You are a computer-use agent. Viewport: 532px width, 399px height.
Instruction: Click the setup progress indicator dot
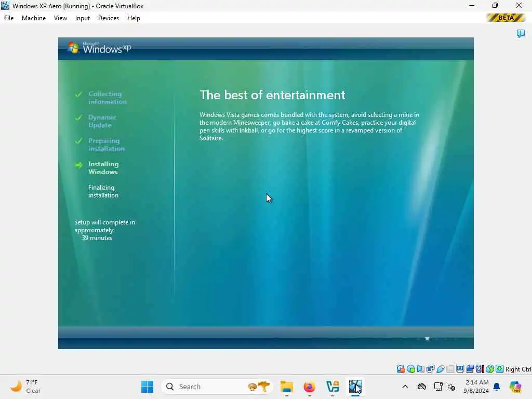[x=428, y=339]
